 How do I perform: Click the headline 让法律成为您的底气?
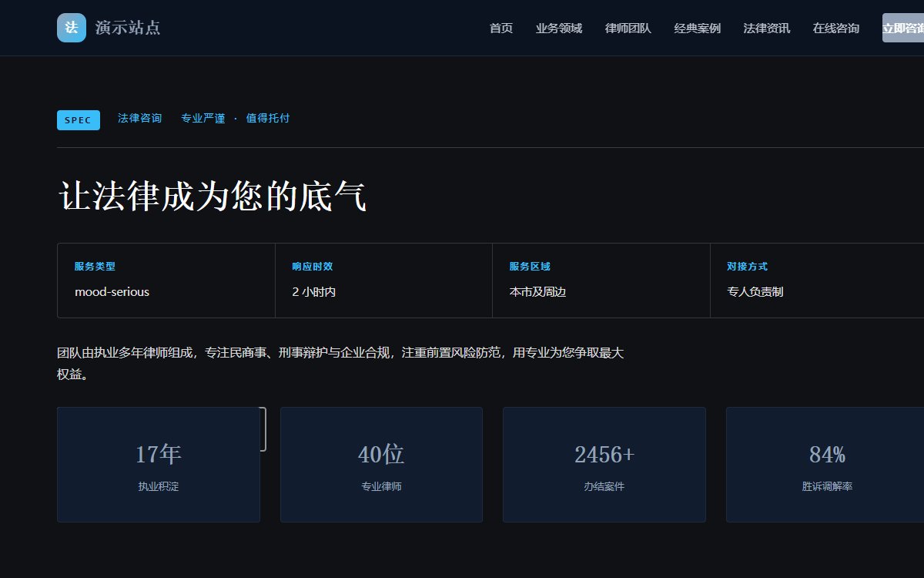click(x=213, y=197)
